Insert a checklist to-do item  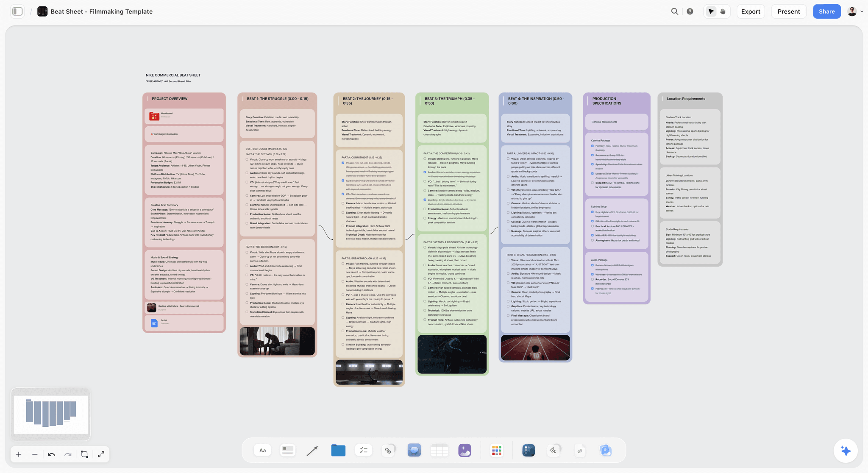click(364, 450)
